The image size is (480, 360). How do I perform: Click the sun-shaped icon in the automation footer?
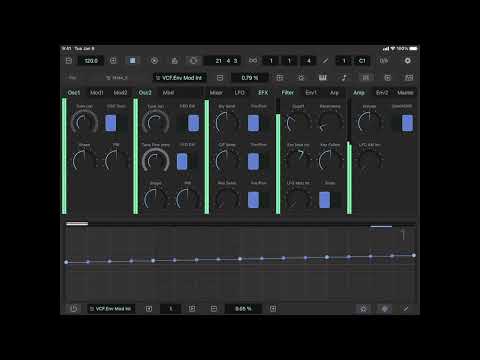coord(363,309)
